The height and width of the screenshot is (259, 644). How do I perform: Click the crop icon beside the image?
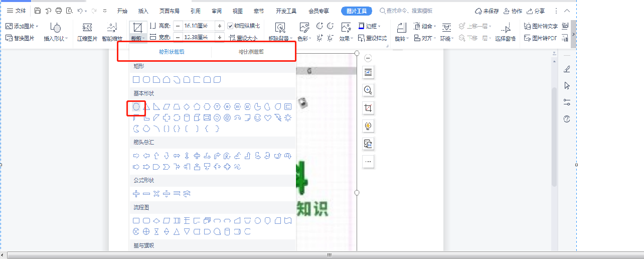368,108
